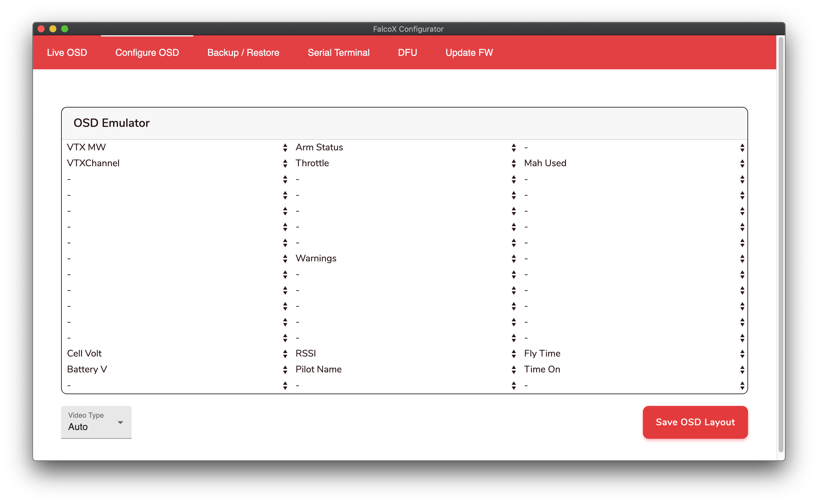Viewport: 818px width, 504px height.
Task: Go to the Serial Terminal tab
Action: click(x=338, y=53)
